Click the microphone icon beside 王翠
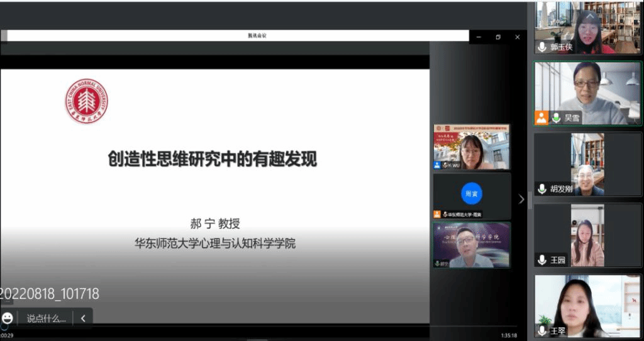Screen dimensions: 644x341 pos(542,330)
